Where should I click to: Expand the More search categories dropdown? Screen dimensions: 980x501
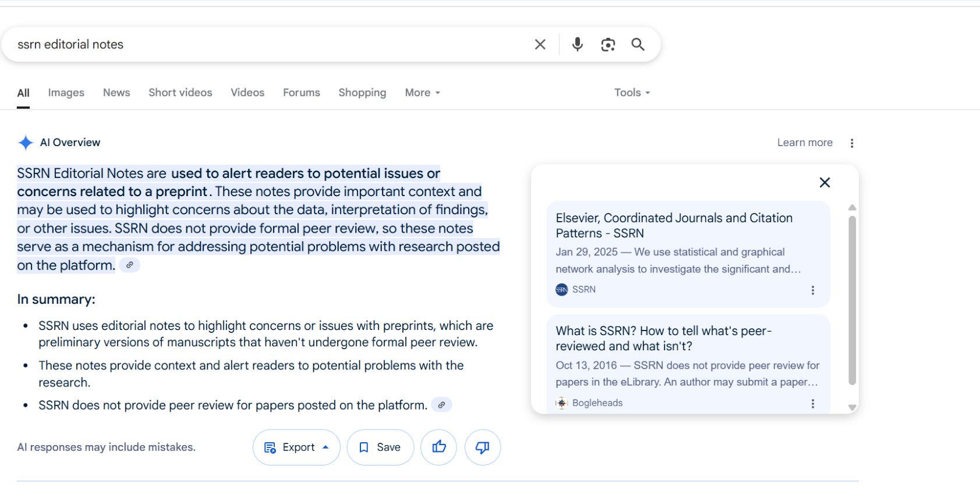(422, 93)
